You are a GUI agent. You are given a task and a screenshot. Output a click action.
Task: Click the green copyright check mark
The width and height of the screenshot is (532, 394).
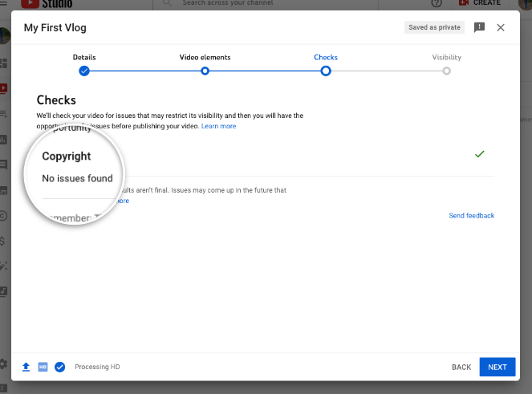click(480, 153)
